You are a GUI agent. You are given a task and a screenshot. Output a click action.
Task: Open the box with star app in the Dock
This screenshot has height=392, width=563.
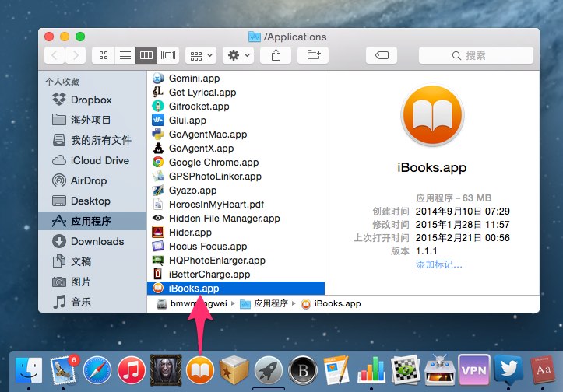(x=234, y=370)
